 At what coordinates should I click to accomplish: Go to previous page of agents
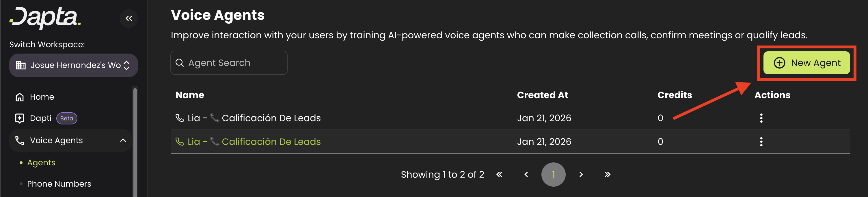click(526, 175)
